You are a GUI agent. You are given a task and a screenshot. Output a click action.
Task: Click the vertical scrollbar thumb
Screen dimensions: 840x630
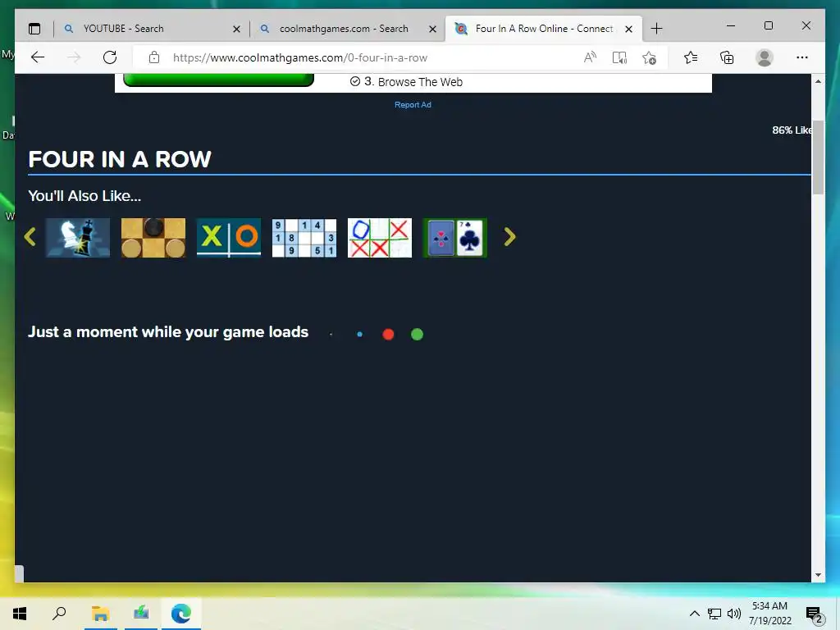click(x=818, y=157)
